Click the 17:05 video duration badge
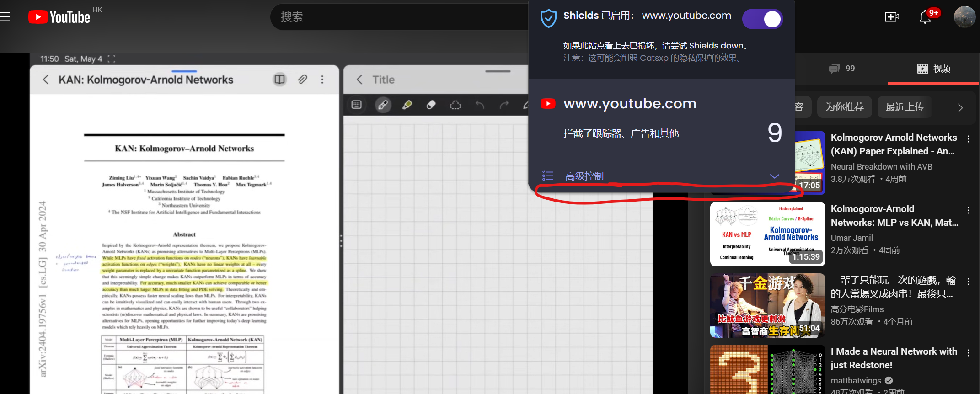This screenshot has width=980, height=394. [809, 186]
